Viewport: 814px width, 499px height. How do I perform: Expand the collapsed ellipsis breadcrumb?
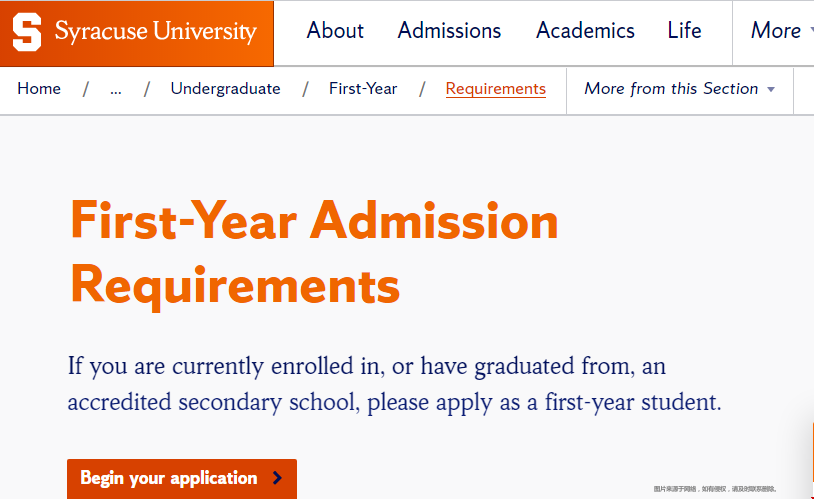(x=116, y=91)
